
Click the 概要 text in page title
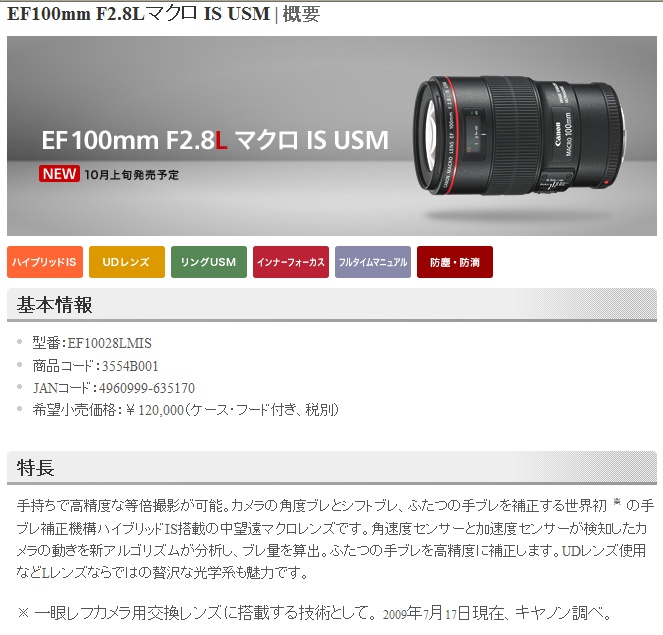(x=301, y=14)
